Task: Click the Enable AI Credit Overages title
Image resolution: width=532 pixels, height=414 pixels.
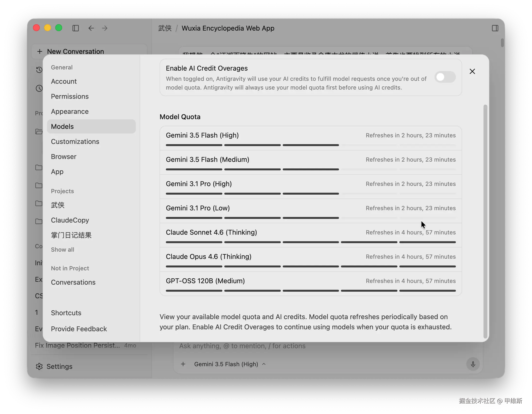Action: point(207,68)
